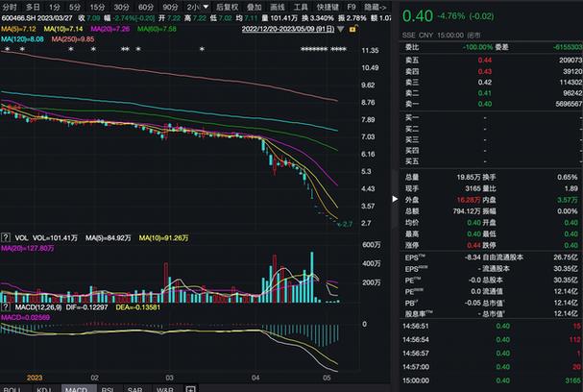Select the 卖五 ask row at 0.44
Viewport: 583px width, 392px height.
point(492,60)
